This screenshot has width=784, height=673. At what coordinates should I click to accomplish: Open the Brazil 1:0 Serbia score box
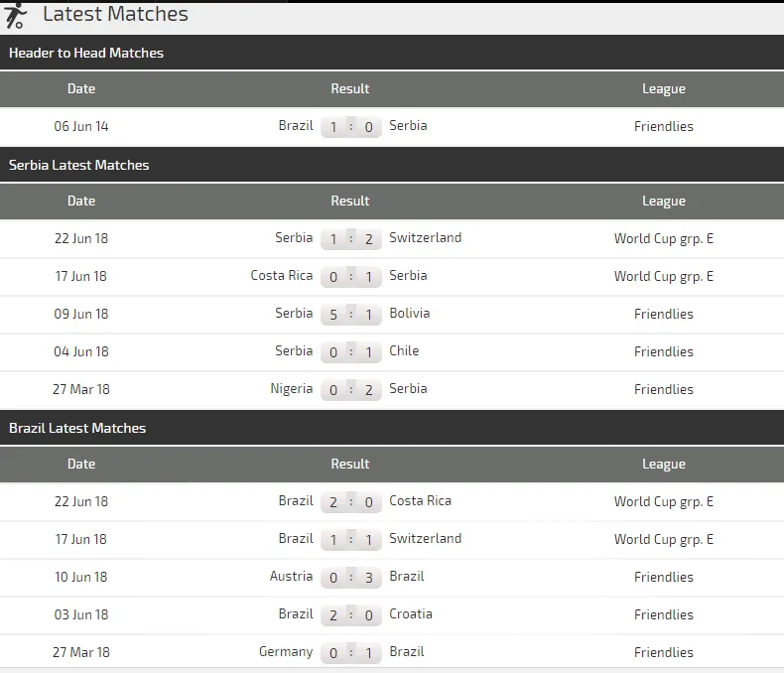351,127
